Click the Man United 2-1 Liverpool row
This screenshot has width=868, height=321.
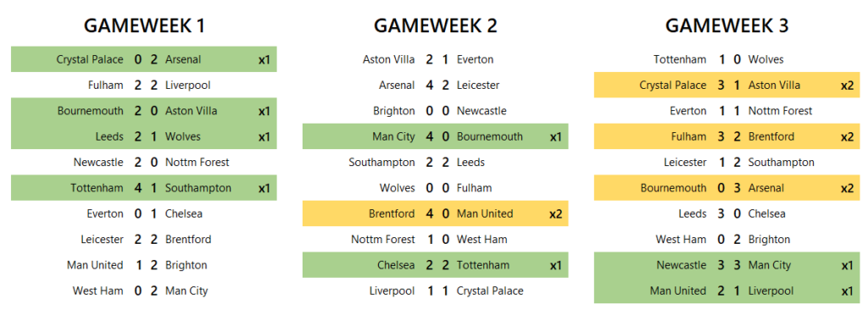click(726, 291)
